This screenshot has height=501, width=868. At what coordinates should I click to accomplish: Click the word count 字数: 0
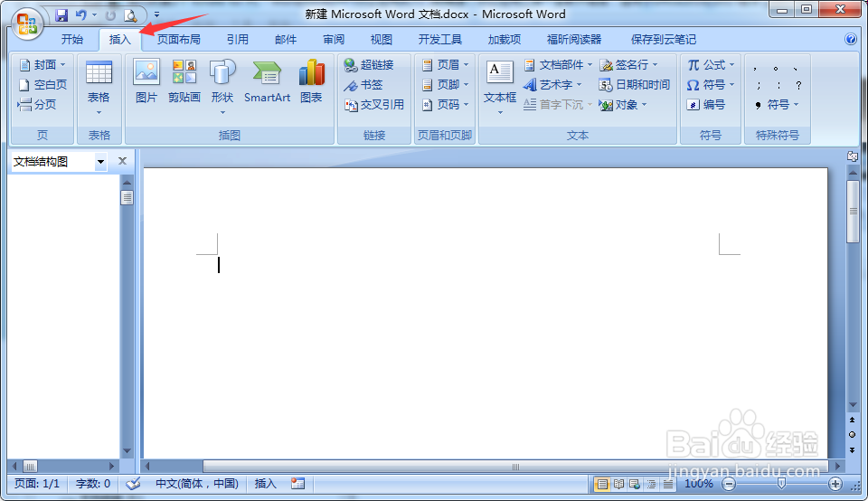coord(93,484)
